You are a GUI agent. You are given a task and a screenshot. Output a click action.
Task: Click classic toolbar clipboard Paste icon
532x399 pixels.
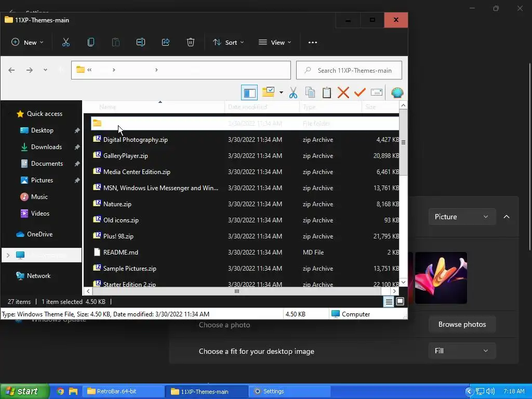click(x=326, y=92)
